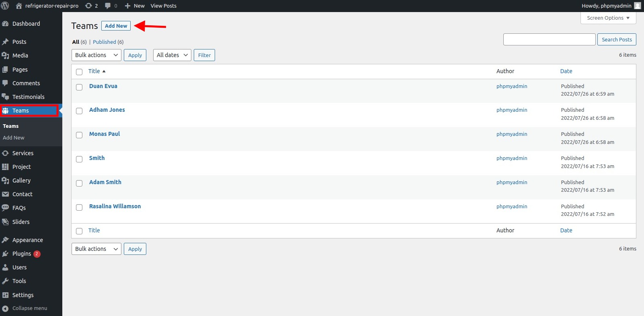
Task: Check the Adam Smith row checkbox
Action: (x=79, y=183)
